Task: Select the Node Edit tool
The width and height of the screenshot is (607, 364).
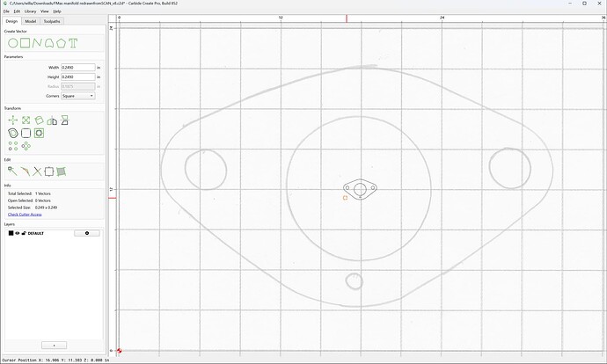Action: [13, 171]
